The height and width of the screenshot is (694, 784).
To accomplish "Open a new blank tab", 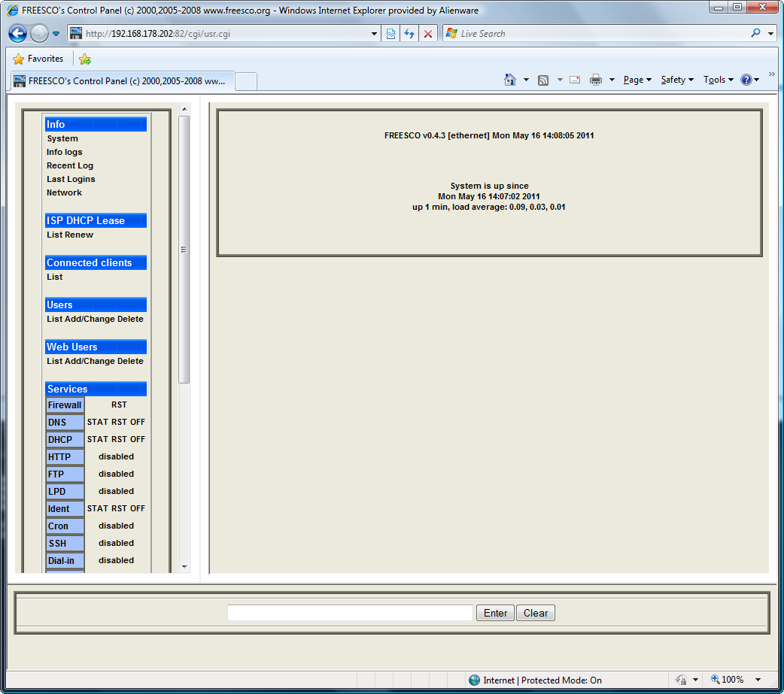I will click(246, 81).
